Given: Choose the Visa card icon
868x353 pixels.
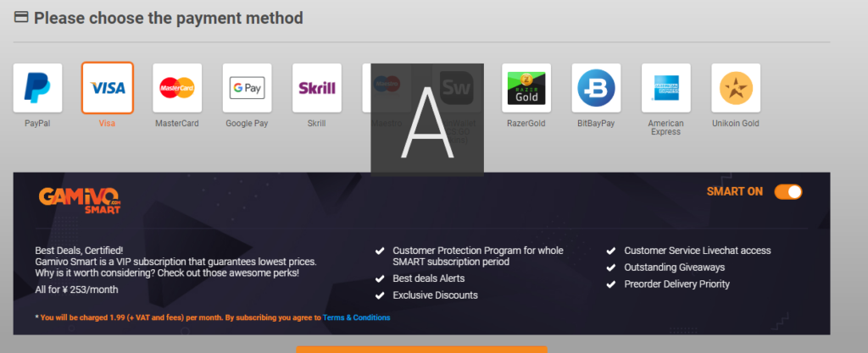Looking at the screenshot, I should coord(108,88).
